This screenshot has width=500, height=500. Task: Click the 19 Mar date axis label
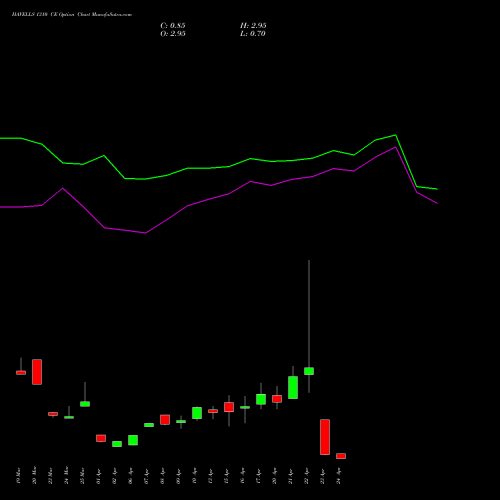coord(18,475)
